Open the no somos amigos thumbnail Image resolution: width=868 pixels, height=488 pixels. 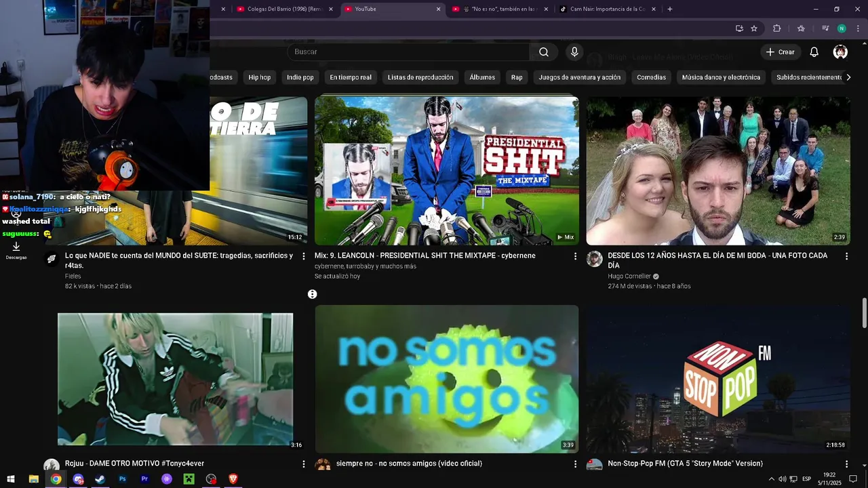click(x=446, y=379)
